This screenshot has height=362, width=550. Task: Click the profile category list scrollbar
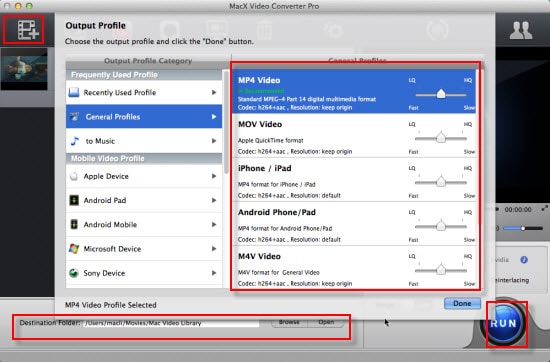coord(226,123)
